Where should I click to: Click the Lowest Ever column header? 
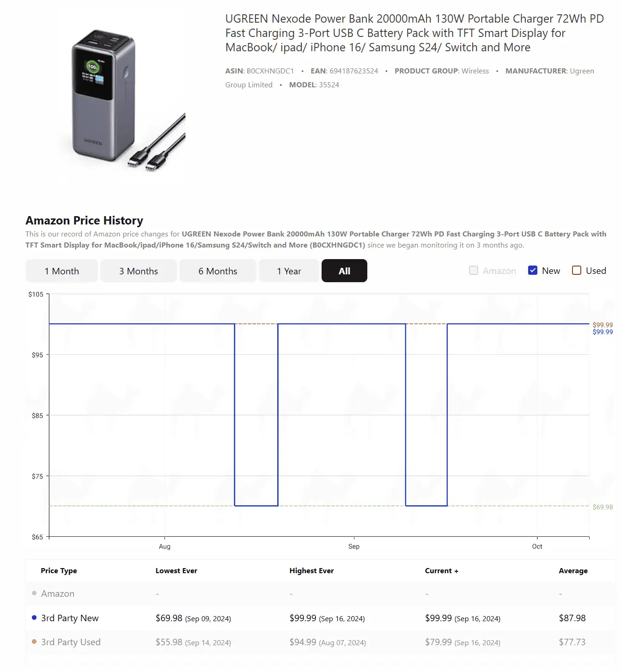pos(177,571)
